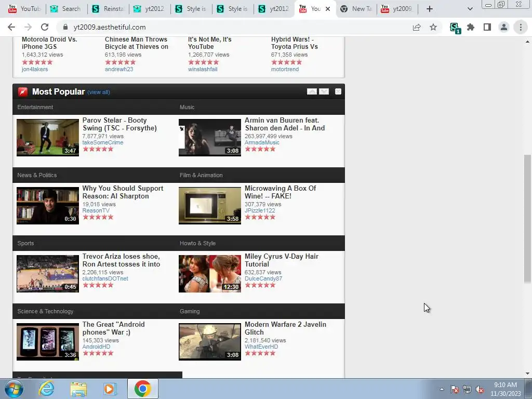Image resolution: width=532 pixels, height=399 pixels.
Task: Move the Most Popular module up
Action: pyautogui.click(x=312, y=91)
